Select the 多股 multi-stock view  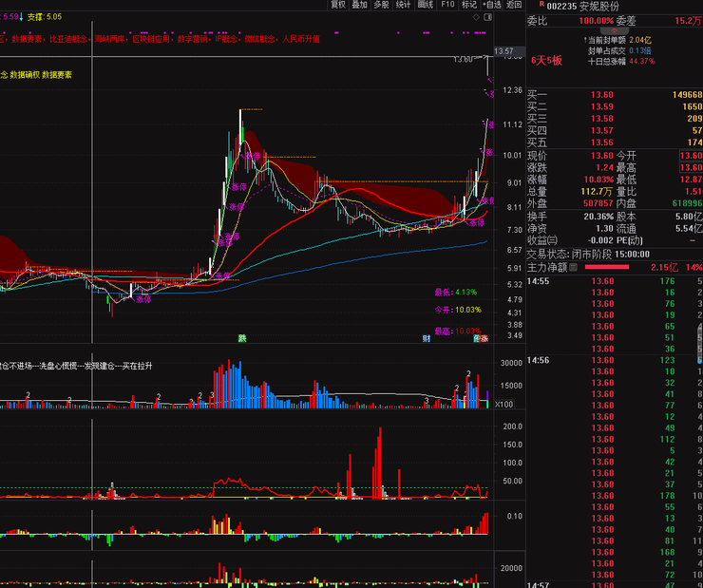382,5
